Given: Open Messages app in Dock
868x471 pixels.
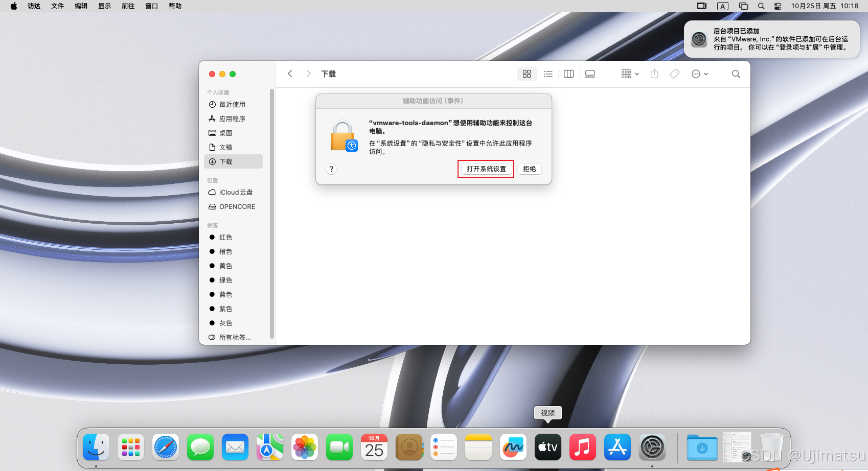Looking at the screenshot, I should point(200,447).
